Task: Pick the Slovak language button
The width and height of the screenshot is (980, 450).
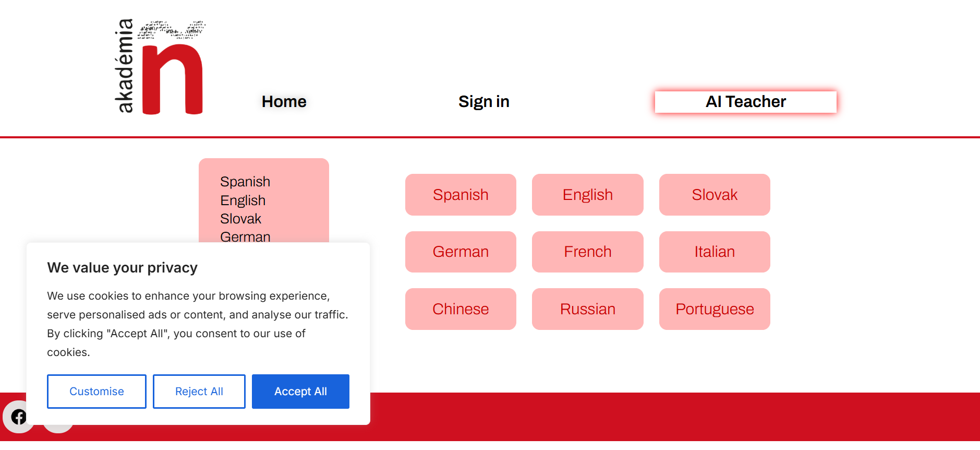Action: point(715,195)
